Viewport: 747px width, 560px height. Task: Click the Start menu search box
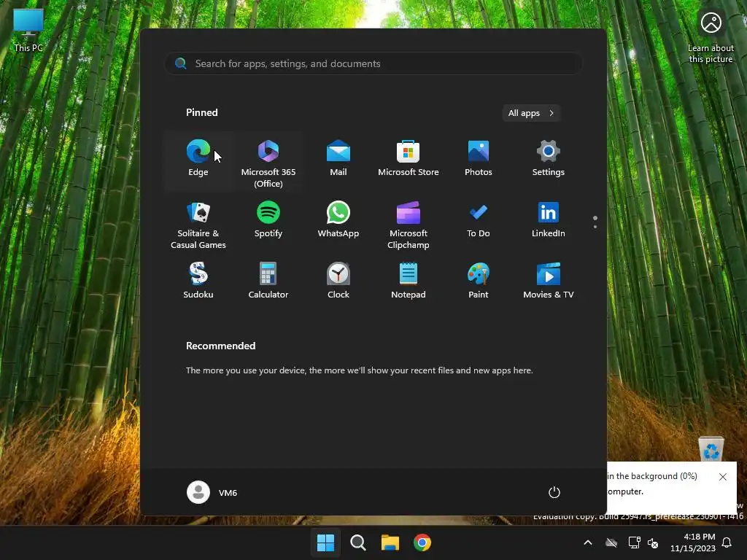pos(373,63)
